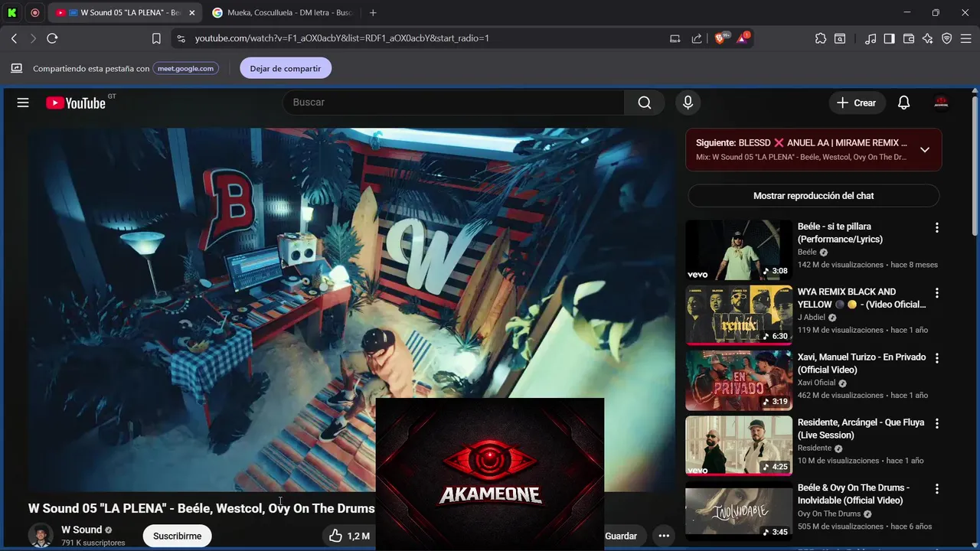Viewport: 980px width, 551px height.
Task: Click the tab sharing indicator icon
Action: [16, 68]
